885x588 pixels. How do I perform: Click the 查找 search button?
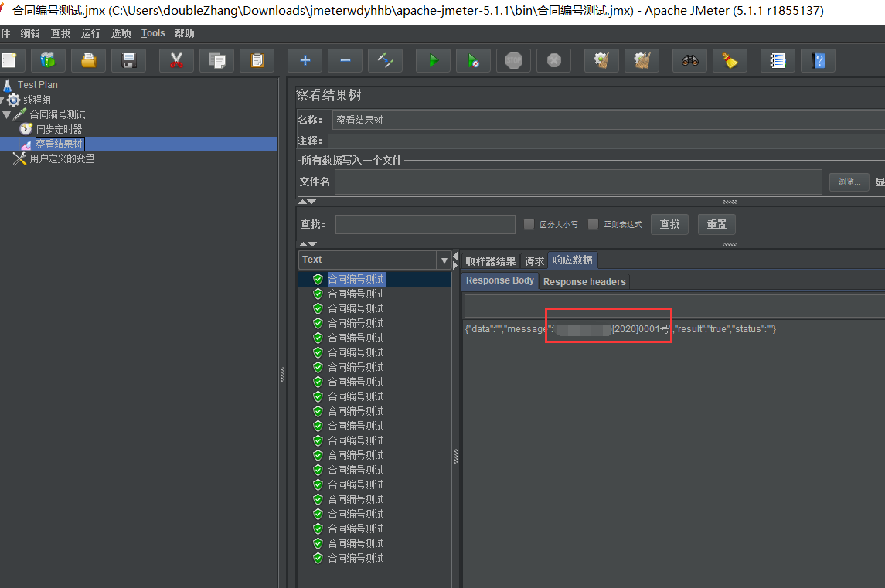pos(669,225)
